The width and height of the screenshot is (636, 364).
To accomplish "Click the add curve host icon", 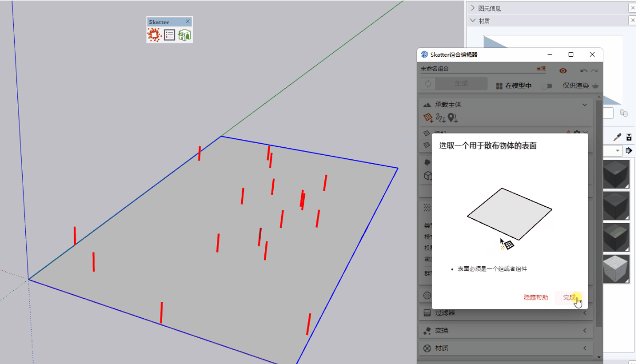I will [x=441, y=118].
